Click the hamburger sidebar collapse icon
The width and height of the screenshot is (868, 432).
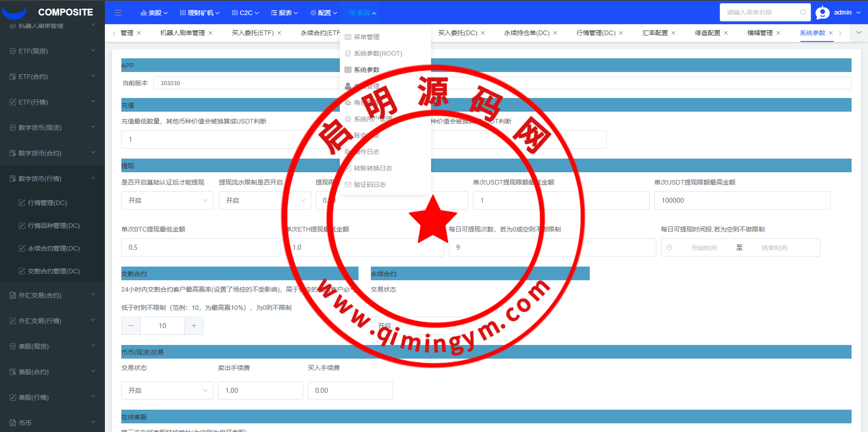(x=118, y=13)
